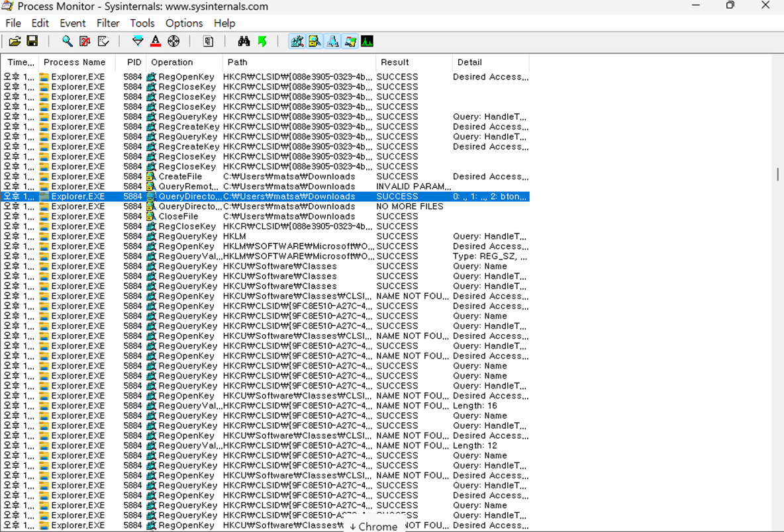Click the Path column header
784x532 pixels.
coord(299,62)
